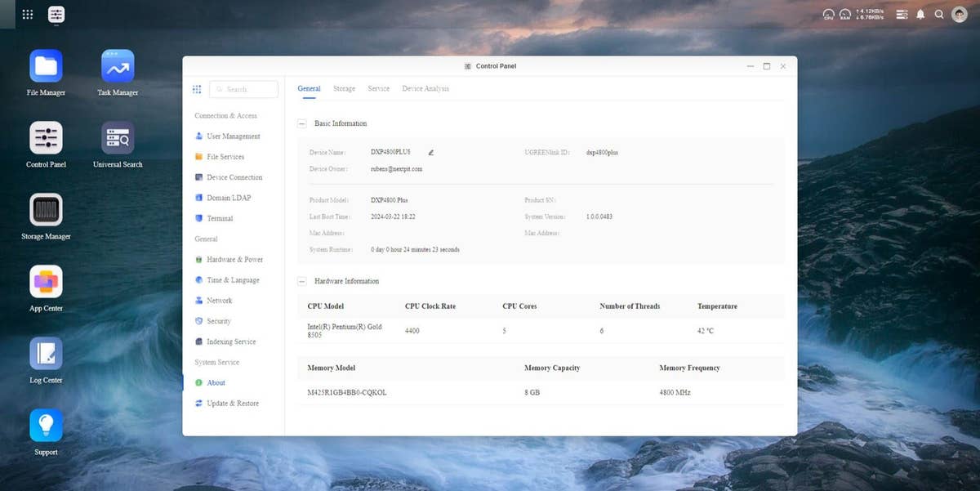Click the Control Panel search field
980x491 pixels.
pyautogui.click(x=244, y=89)
